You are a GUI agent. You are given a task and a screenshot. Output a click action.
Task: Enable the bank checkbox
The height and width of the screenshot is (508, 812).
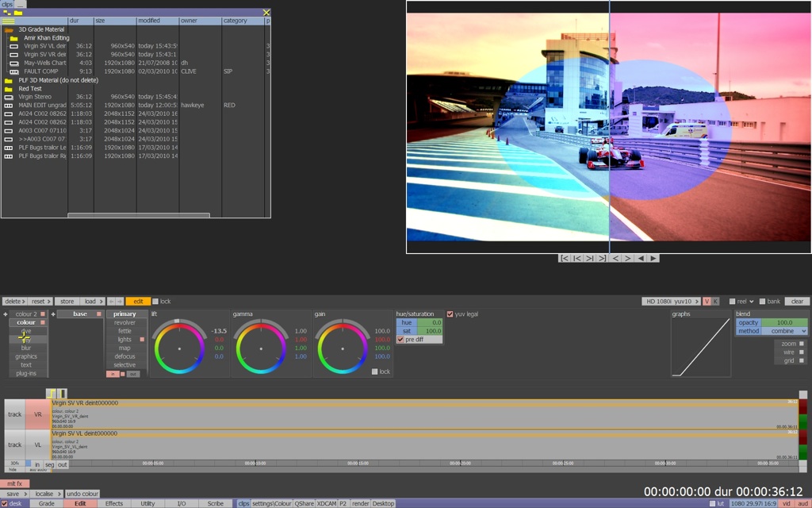tap(762, 301)
